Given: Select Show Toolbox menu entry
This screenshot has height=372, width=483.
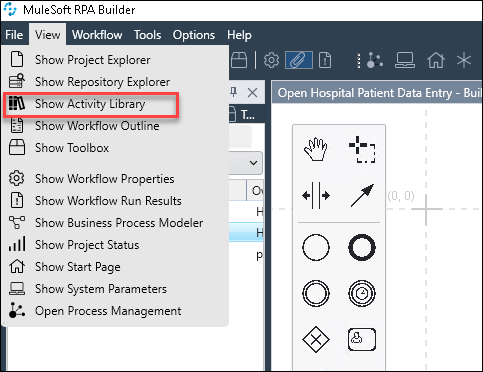Looking at the screenshot, I should (115, 148).
